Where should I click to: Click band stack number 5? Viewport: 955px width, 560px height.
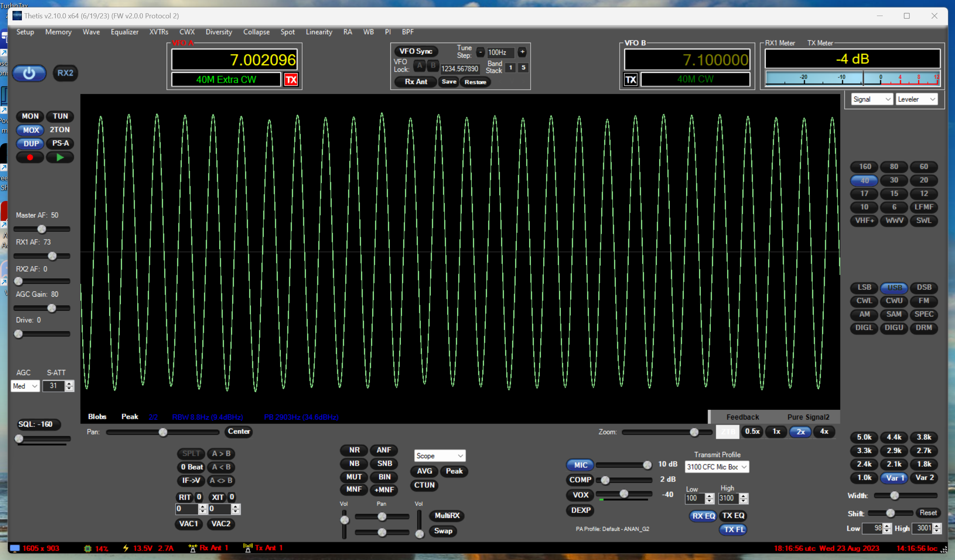523,68
